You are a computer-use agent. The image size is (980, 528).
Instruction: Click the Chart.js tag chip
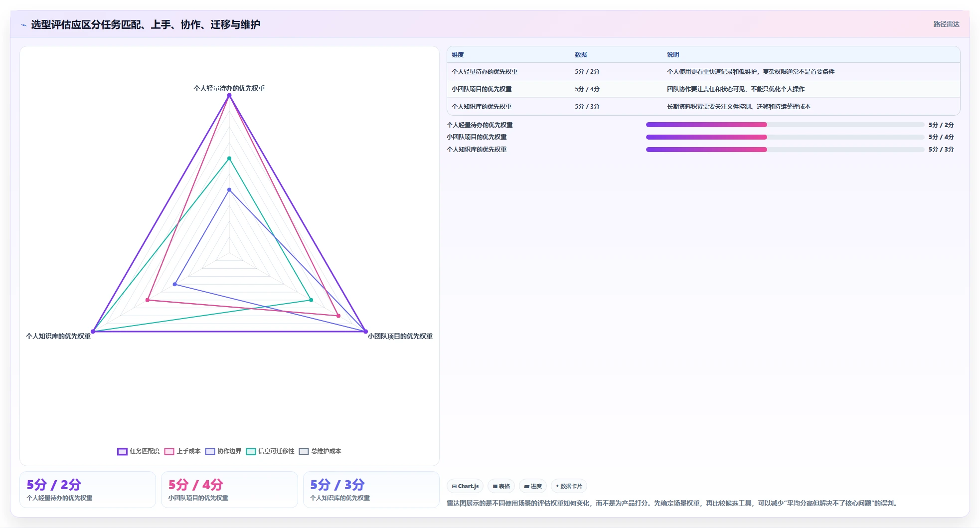(465, 486)
